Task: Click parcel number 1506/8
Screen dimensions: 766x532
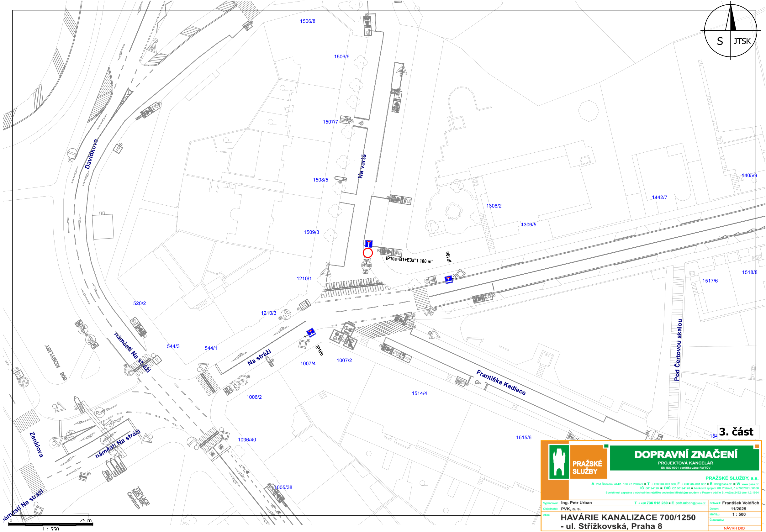Action: [308, 21]
